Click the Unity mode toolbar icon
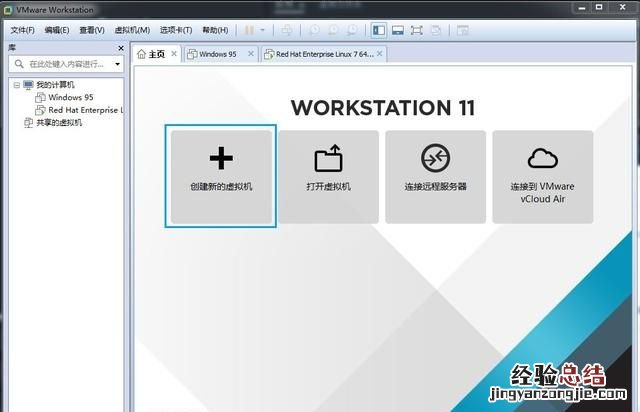This screenshot has width=640, height=412. [x=436, y=30]
